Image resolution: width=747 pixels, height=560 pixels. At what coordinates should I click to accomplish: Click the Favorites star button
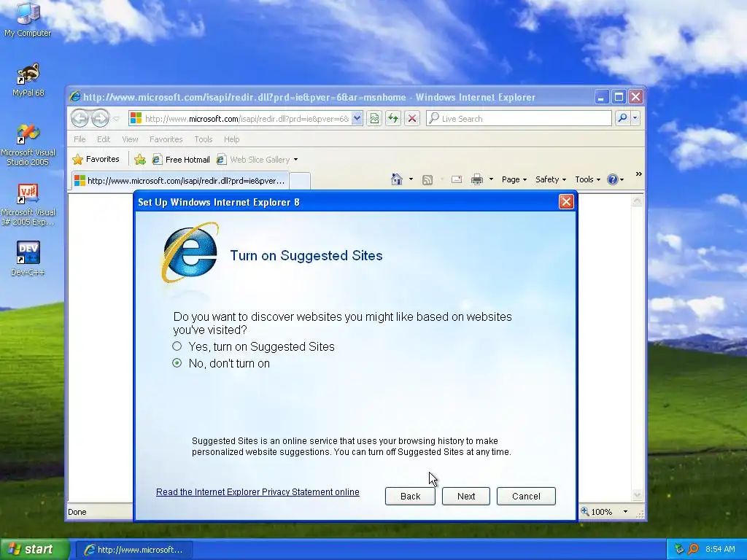[96, 159]
